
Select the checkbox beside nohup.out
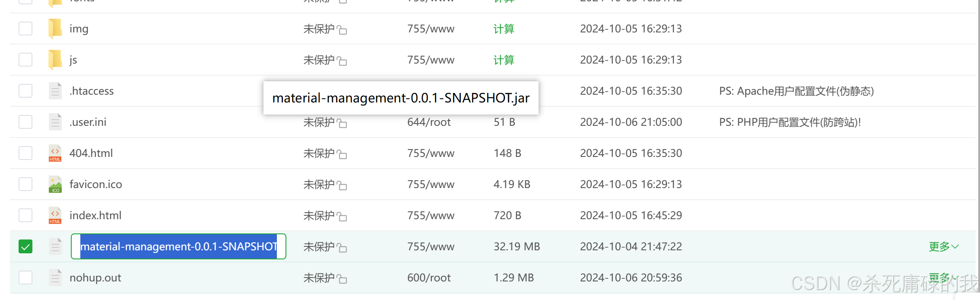25,278
